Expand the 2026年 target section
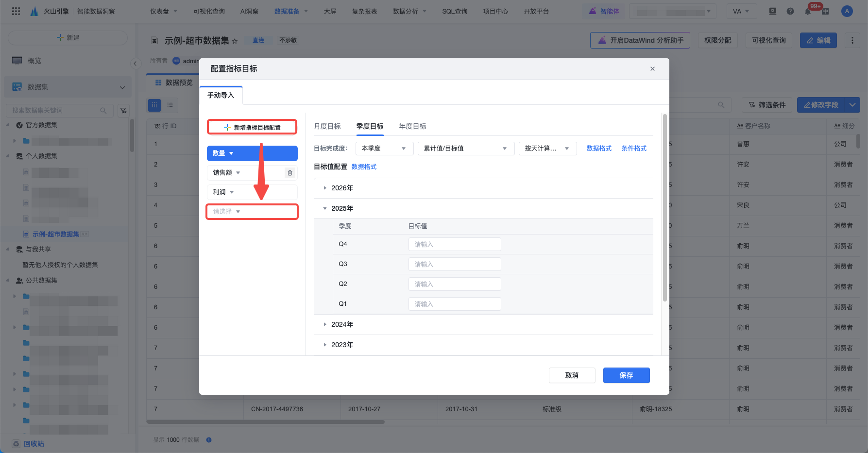This screenshot has width=868, height=453. click(x=325, y=188)
